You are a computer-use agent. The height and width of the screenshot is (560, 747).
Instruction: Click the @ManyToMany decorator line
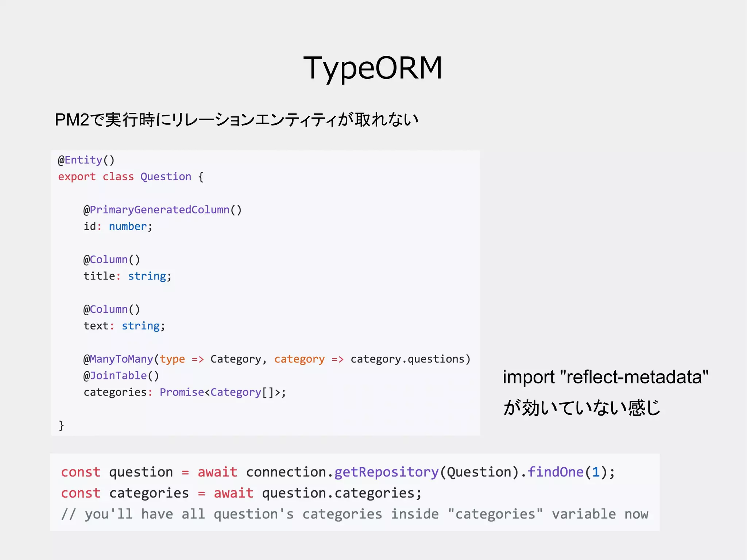[x=277, y=359]
